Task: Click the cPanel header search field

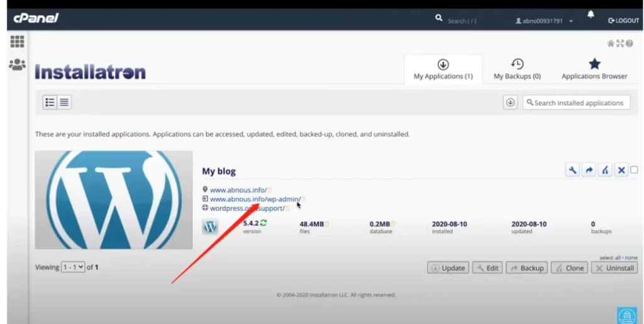Action: [x=462, y=21]
